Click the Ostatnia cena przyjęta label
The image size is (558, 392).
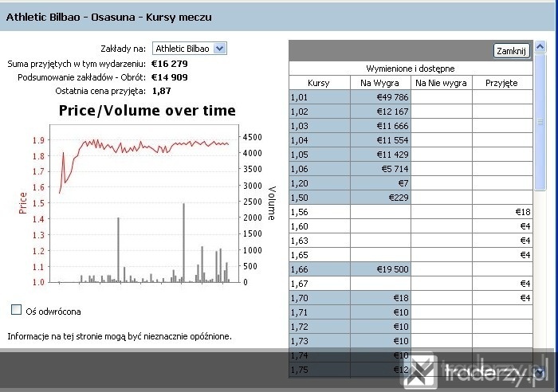tap(100, 91)
